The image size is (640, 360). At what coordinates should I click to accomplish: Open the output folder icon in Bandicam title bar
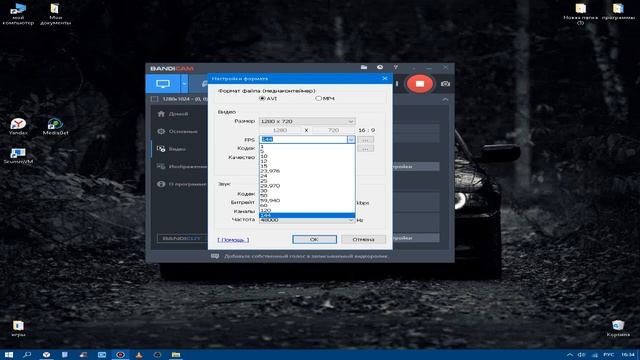click(x=364, y=67)
